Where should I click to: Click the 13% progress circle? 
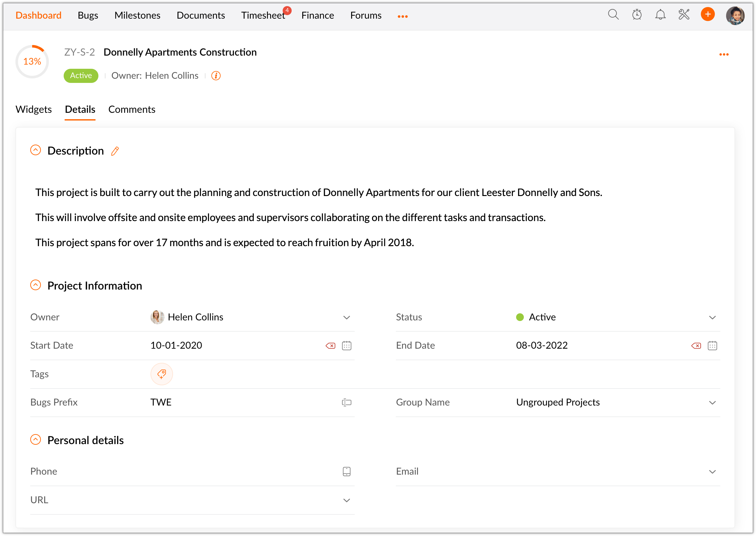coord(32,61)
